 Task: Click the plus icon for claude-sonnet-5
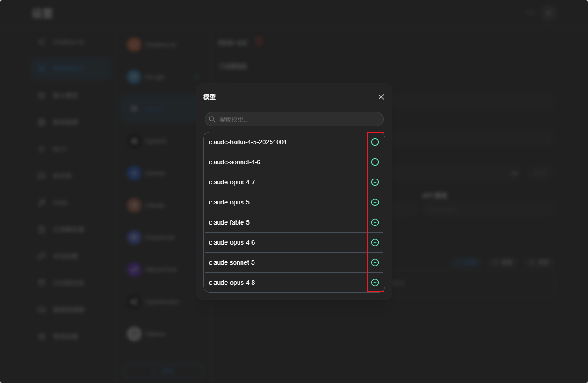coord(375,262)
